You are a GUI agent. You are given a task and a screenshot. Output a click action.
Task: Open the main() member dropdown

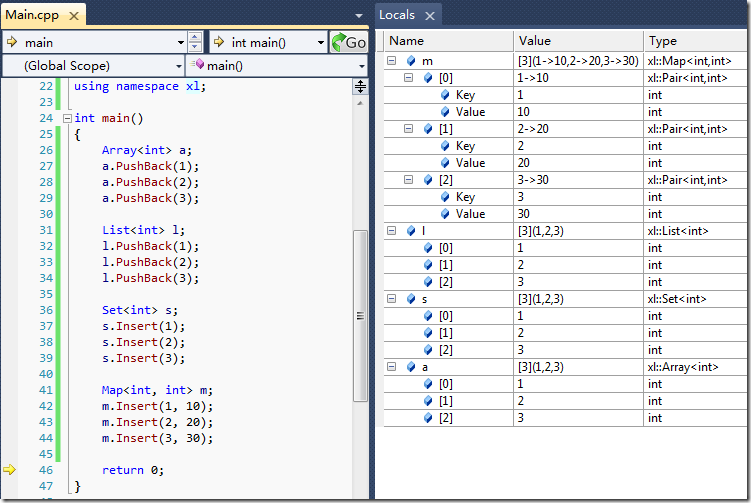click(x=362, y=66)
